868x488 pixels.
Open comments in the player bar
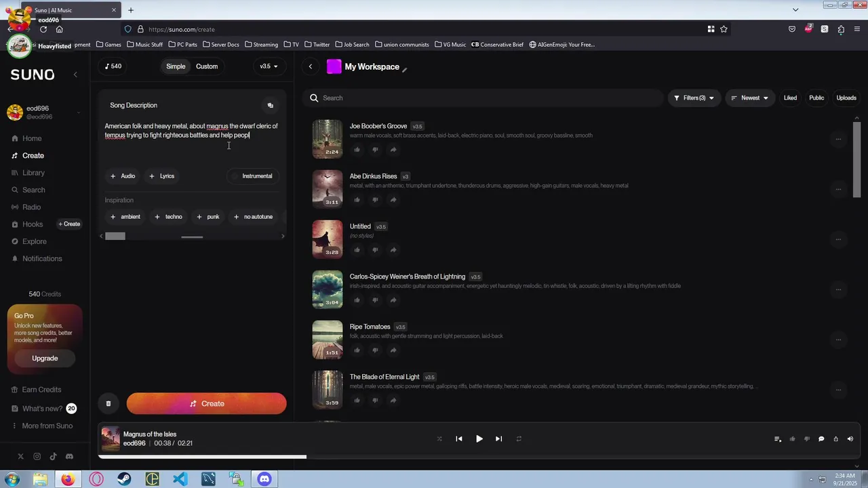coord(821,439)
